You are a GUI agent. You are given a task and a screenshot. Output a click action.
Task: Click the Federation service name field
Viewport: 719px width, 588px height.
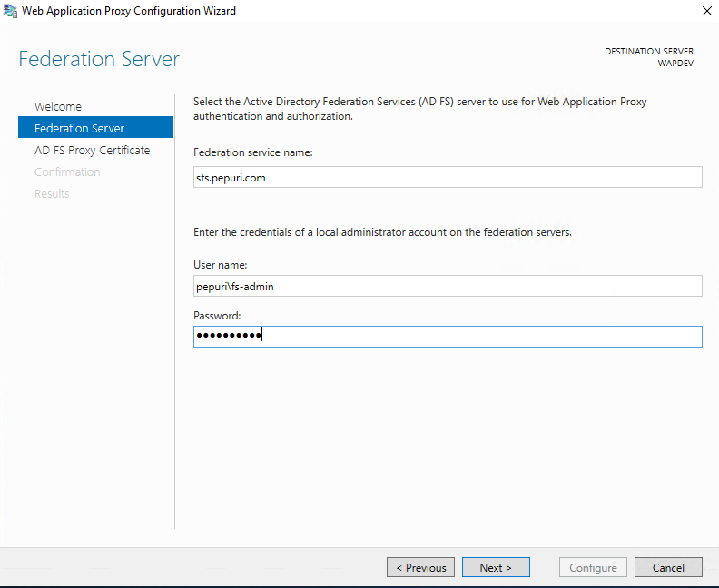coord(448,177)
